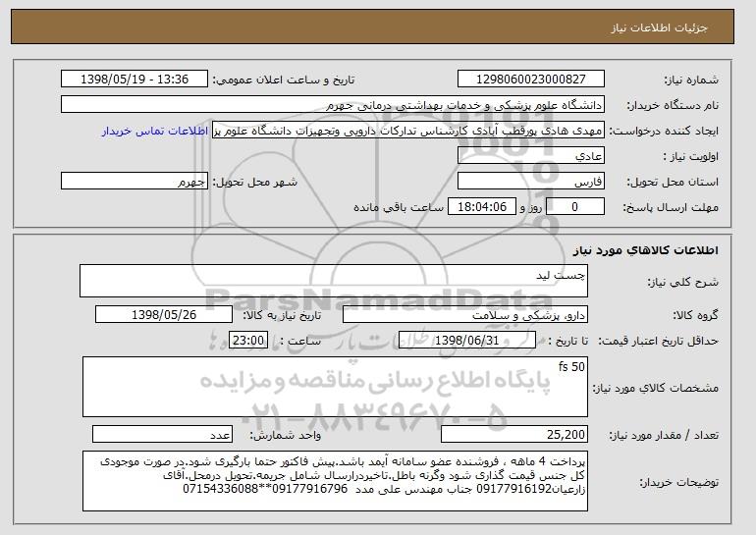This screenshot has width=756, height=535.
Task: Click the general description box چست لید
Action: [334, 281]
